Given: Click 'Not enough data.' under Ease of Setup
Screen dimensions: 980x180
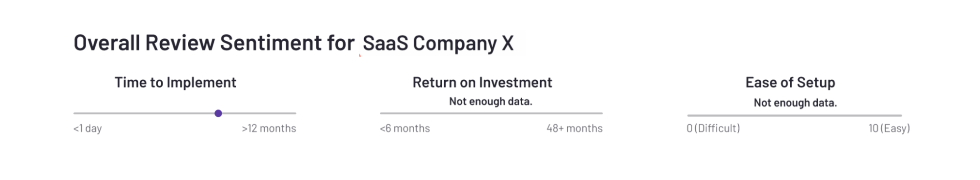Looking at the screenshot, I should pos(795,103).
